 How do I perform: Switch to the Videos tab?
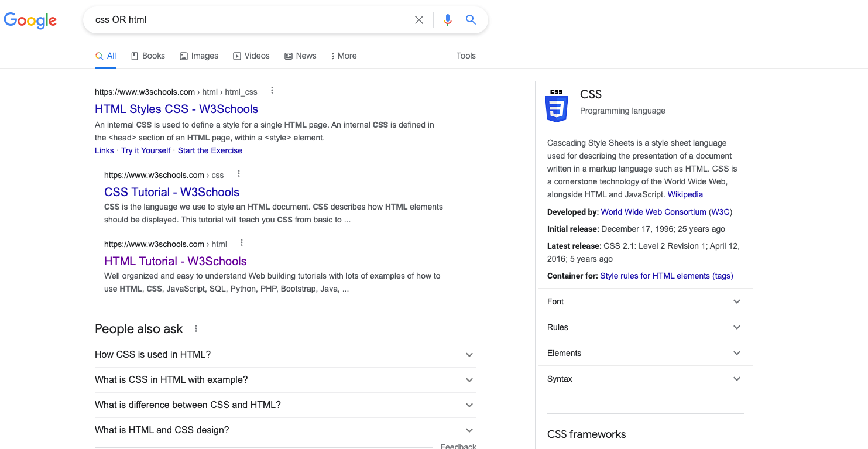pos(252,56)
